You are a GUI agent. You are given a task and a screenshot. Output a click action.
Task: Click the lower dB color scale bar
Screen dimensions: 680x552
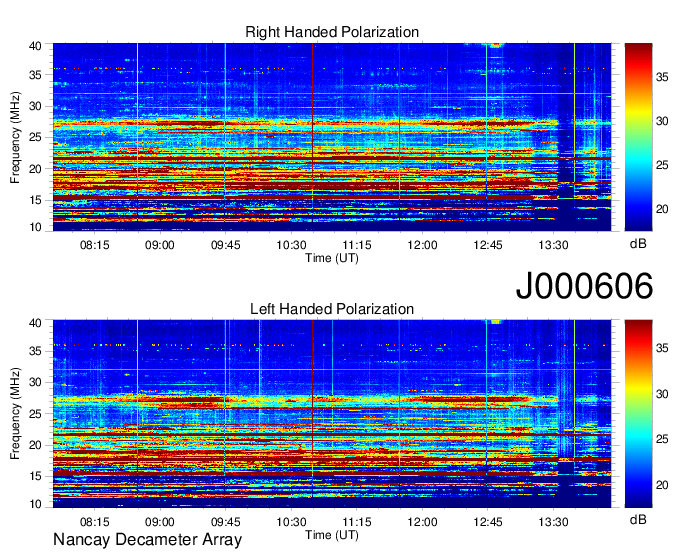pos(638,414)
